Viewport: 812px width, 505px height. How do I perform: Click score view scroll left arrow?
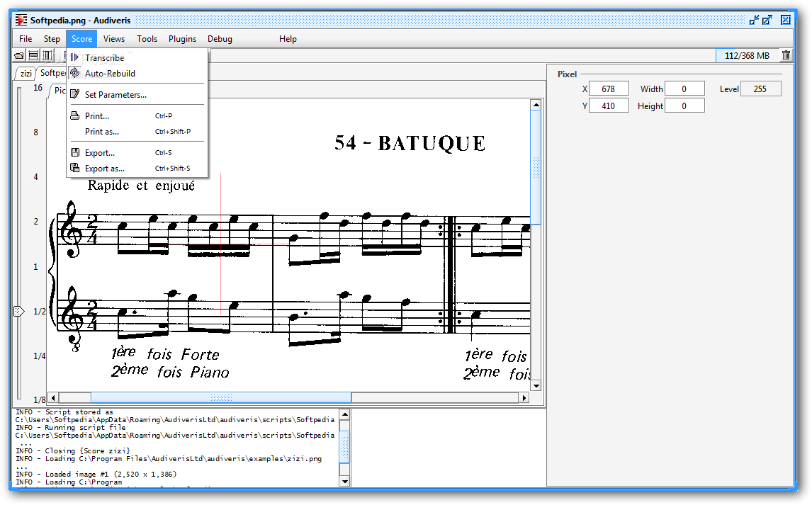[53, 398]
